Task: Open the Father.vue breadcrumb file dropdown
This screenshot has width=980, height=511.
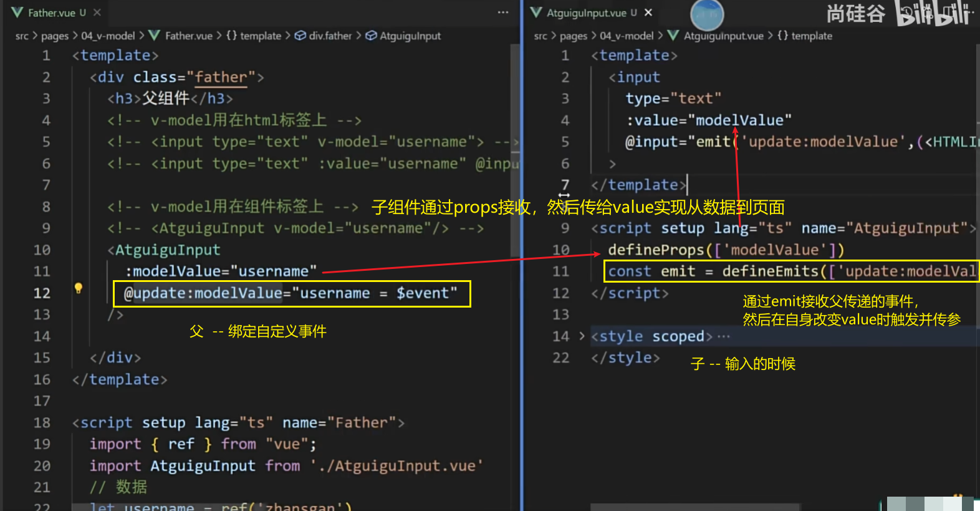Action: click(188, 36)
